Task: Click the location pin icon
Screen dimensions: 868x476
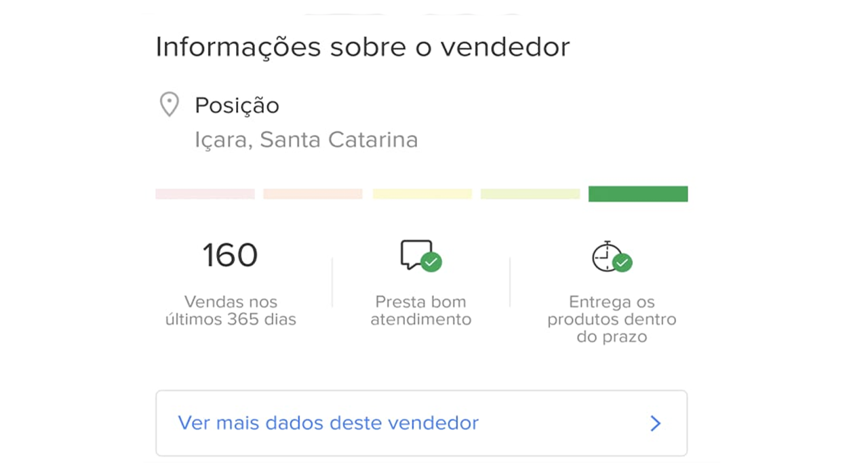Action: click(x=169, y=105)
